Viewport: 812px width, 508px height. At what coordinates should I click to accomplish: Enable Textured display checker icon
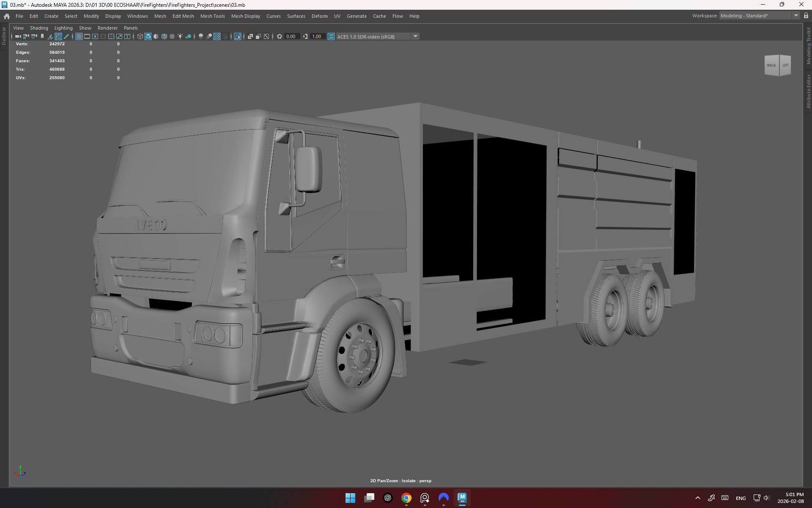172,36
